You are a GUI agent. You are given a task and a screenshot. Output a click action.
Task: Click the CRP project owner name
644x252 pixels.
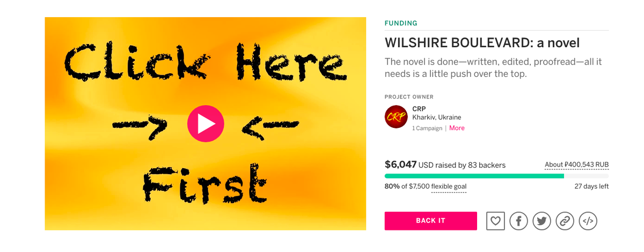coord(419,109)
